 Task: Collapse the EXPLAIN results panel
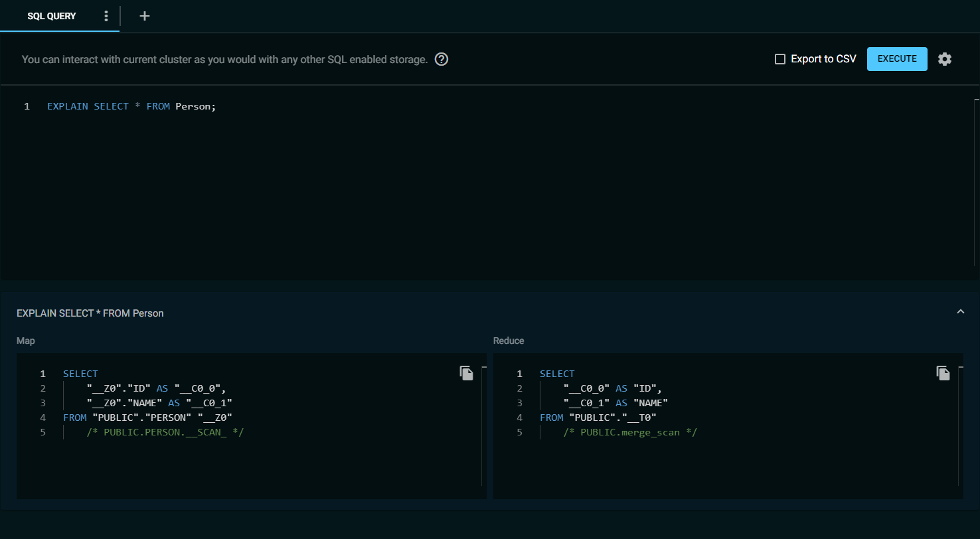point(960,312)
